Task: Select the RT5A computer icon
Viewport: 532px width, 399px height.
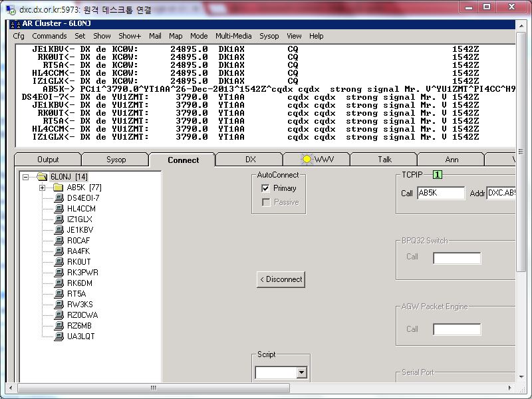Action: (x=59, y=293)
